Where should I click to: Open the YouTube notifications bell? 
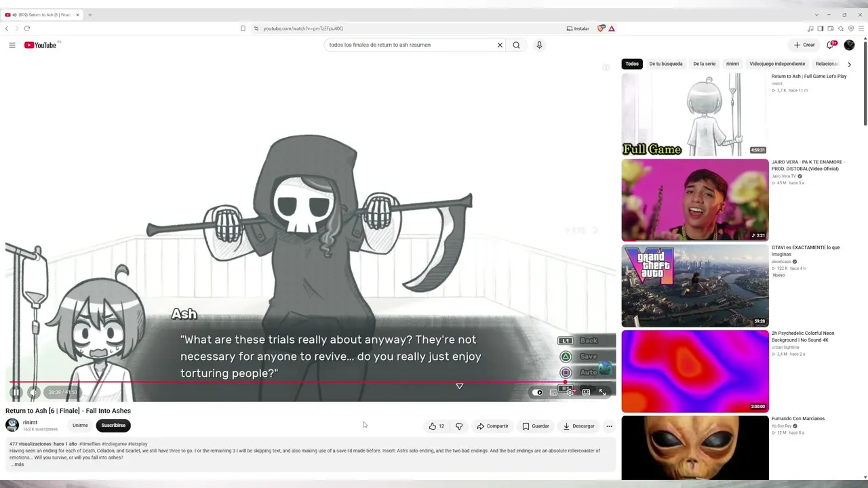(829, 45)
